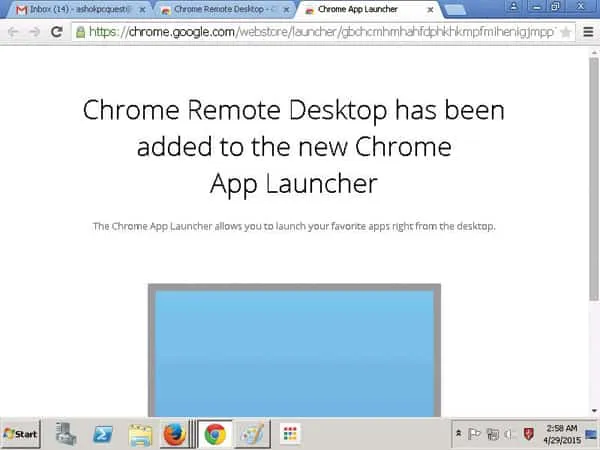Viewport: 600px width, 450px height.
Task: Reload the current page
Action: (57, 32)
